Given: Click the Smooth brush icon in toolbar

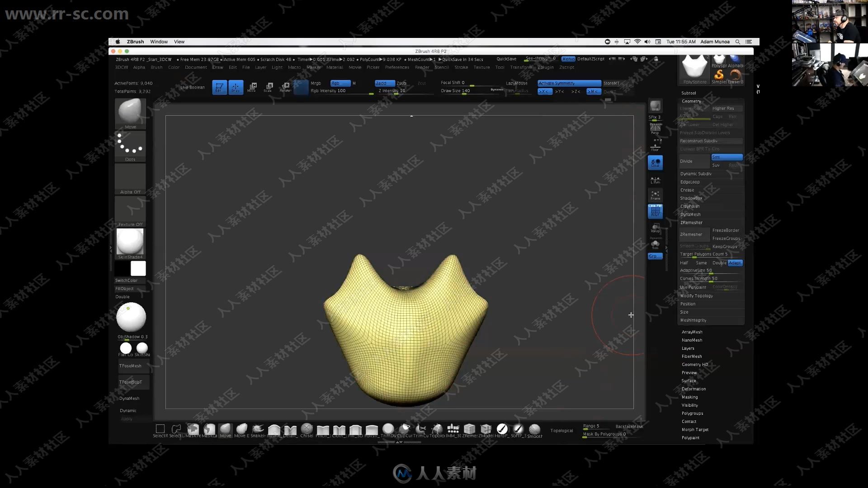Looking at the screenshot, I should point(534,429).
